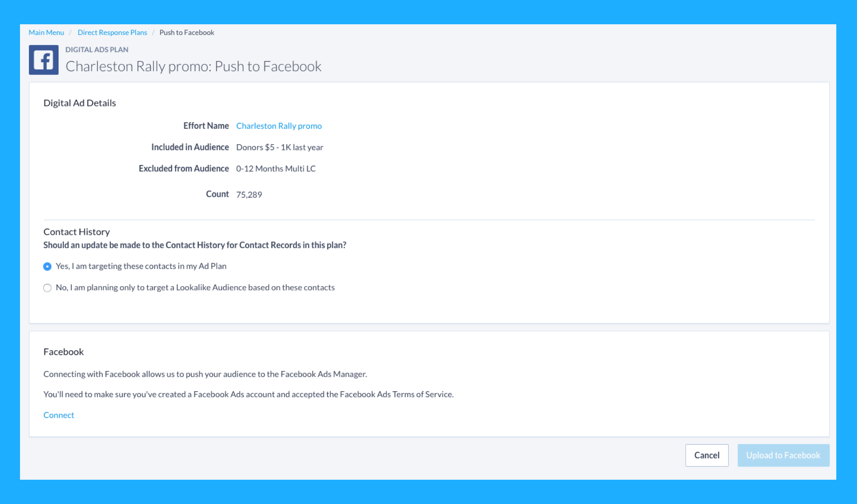Select 'Yes, I am targeting these contacts' radio

tap(47, 266)
